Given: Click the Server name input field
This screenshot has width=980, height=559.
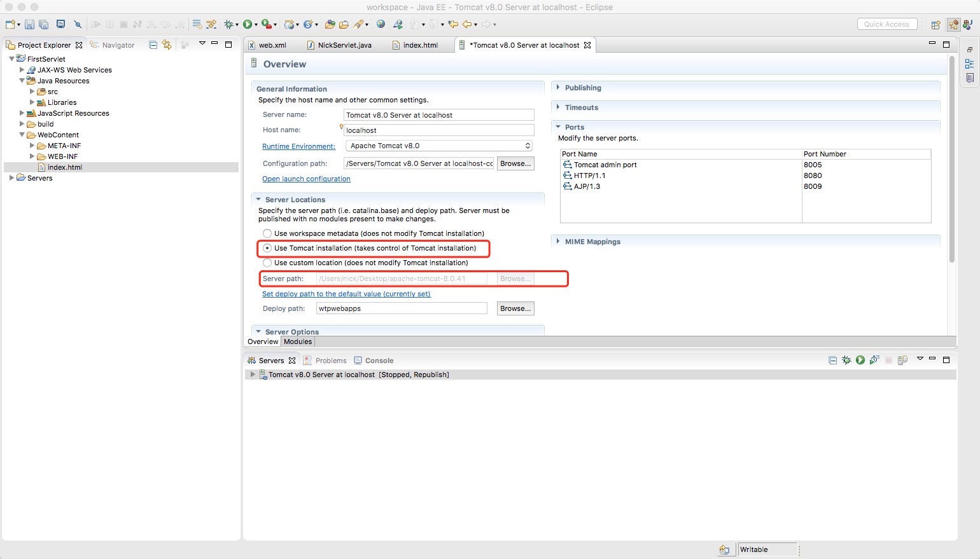Looking at the screenshot, I should [438, 115].
